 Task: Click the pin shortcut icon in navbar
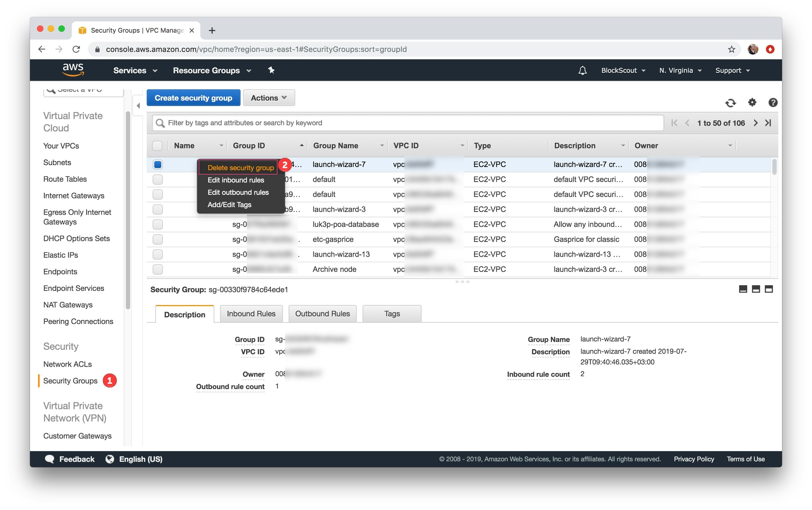271,70
